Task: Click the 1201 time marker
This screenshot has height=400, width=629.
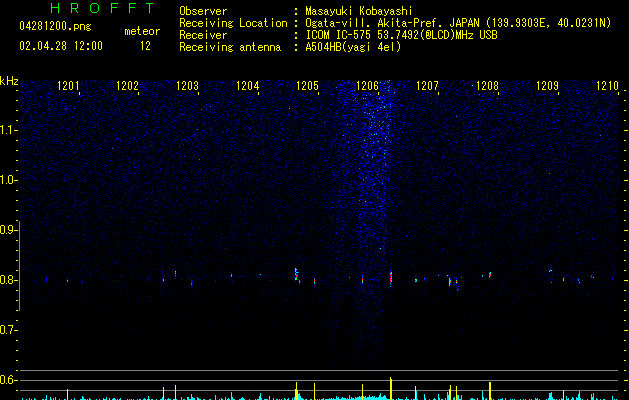Action: (68, 86)
